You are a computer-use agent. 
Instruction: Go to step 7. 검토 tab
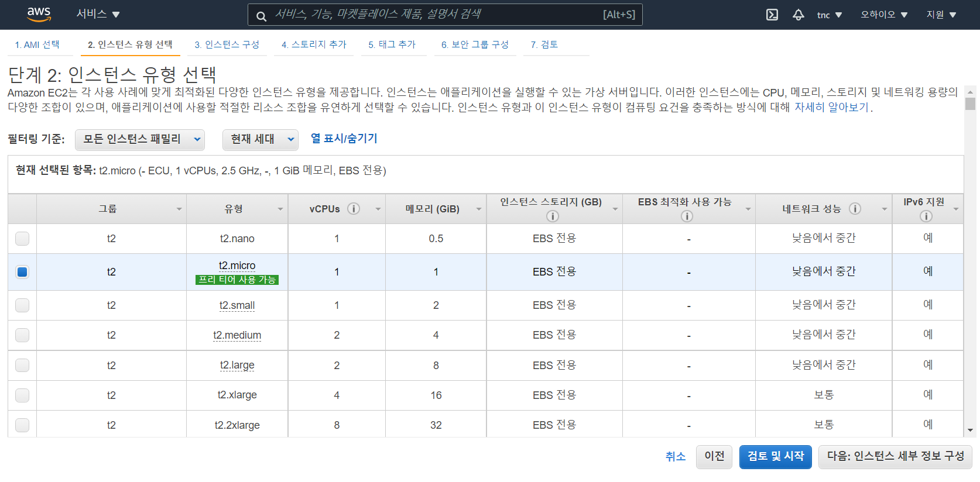click(544, 44)
